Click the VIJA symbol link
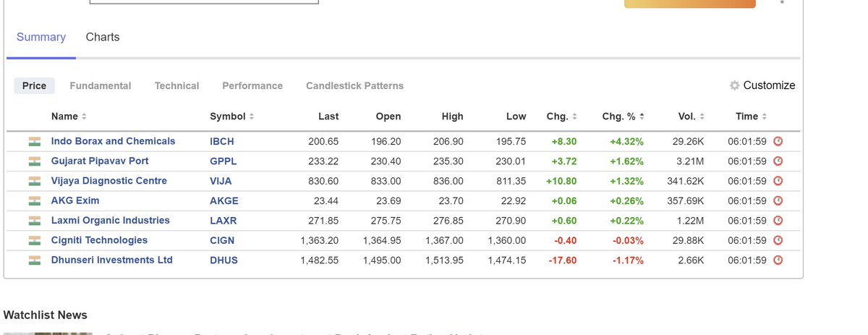Image resolution: width=868 pixels, height=335 pixels. [x=221, y=181]
